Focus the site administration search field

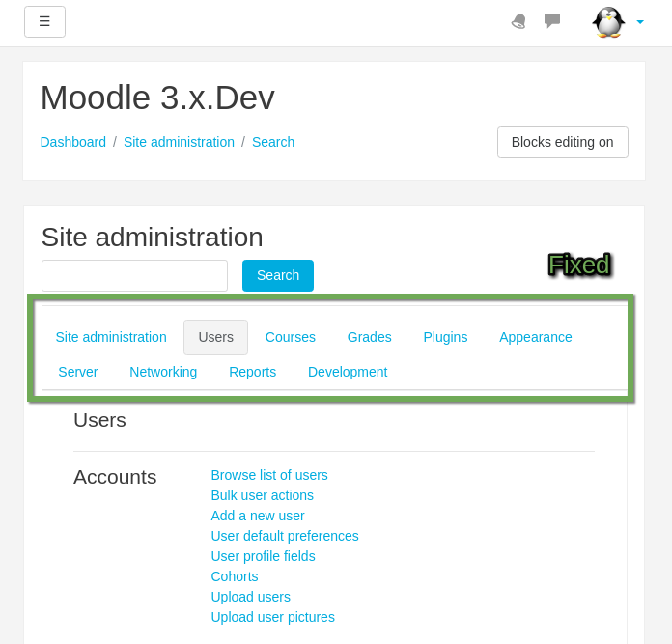click(x=134, y=275)
